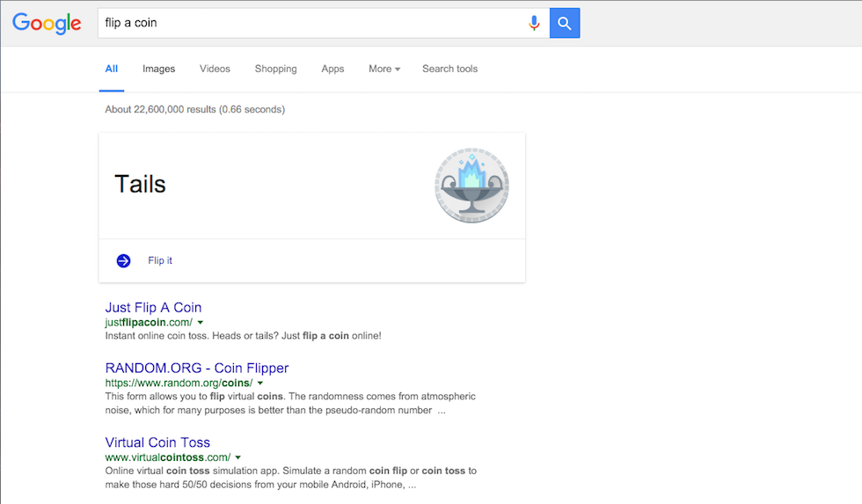Screen dimensions: 862x504
Task: Expand the More dropdown menu
Action: (x=384, y=69)
